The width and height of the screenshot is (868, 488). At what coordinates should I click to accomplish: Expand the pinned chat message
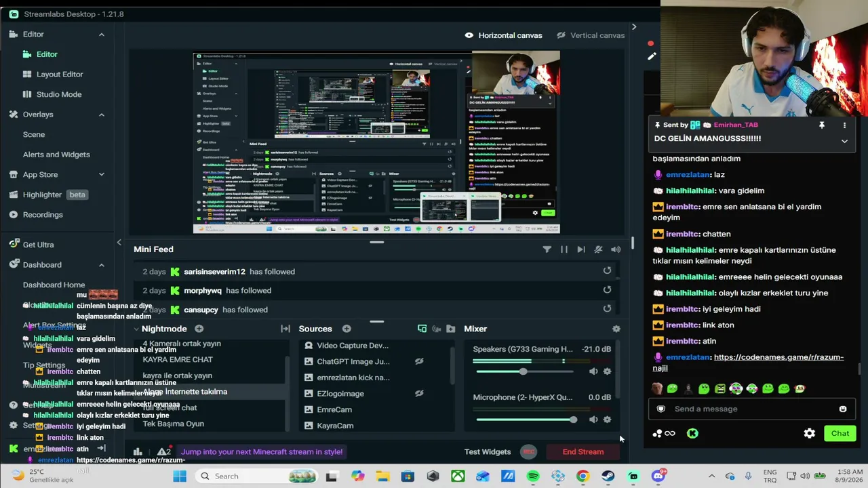click(x=844, y=141)
